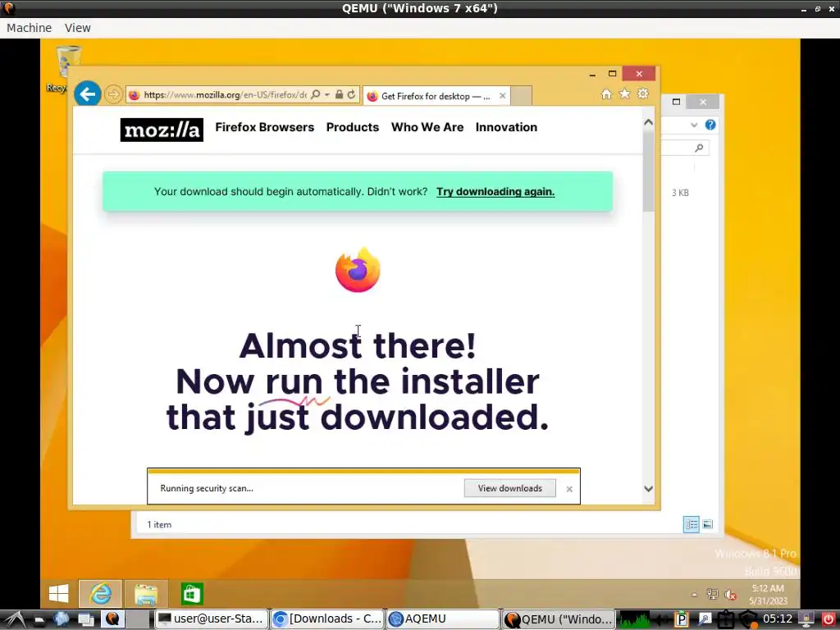Open the Innovation navigation menu
Viewport: 840px width, 630px height.
506,127
